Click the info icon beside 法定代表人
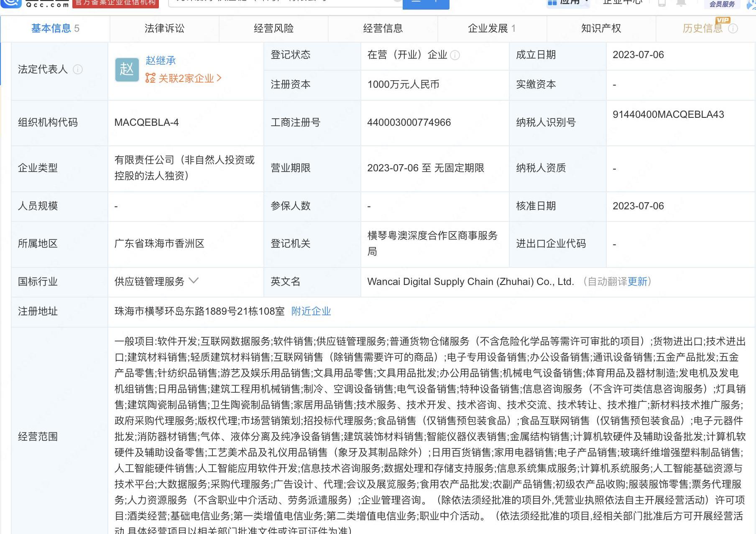Viewport: 756px width, 534px height. [78, 69]
